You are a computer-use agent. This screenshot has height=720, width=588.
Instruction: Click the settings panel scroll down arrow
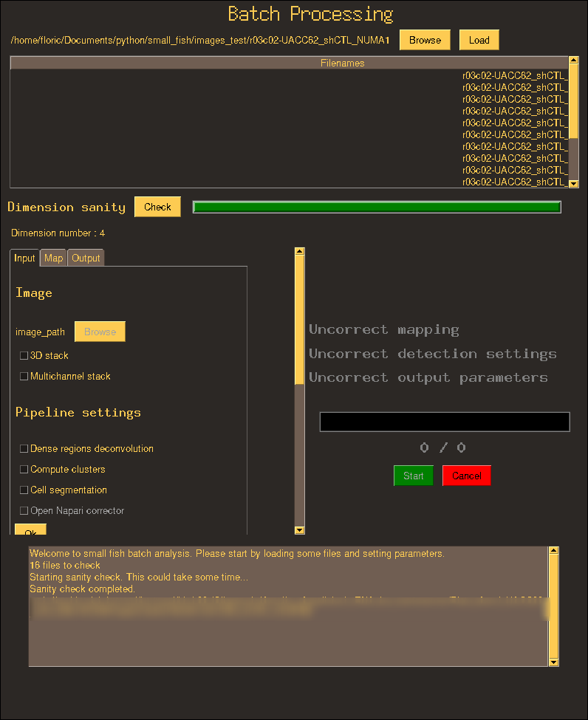[x=299, y=530]
